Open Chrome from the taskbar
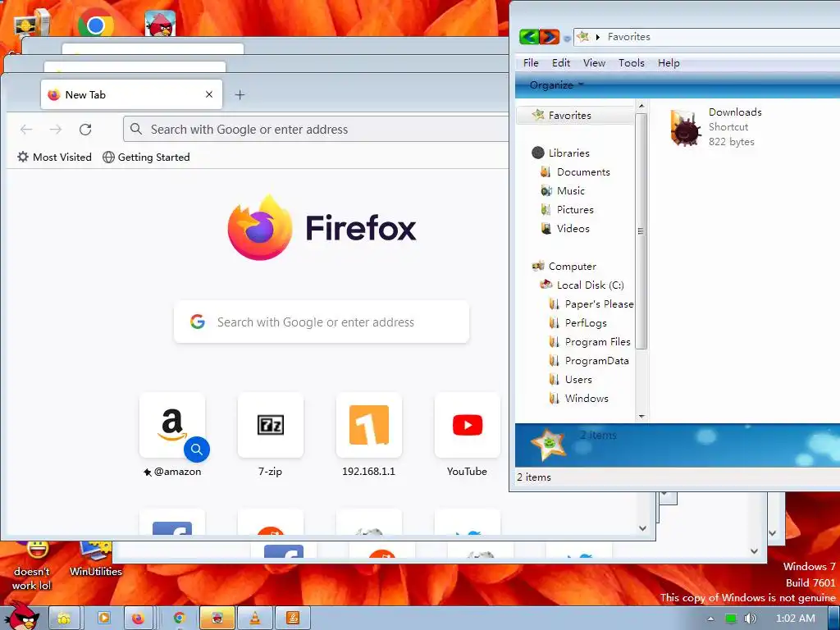The height and width of the screenshot is (630, 840). [x=180, y=618]
